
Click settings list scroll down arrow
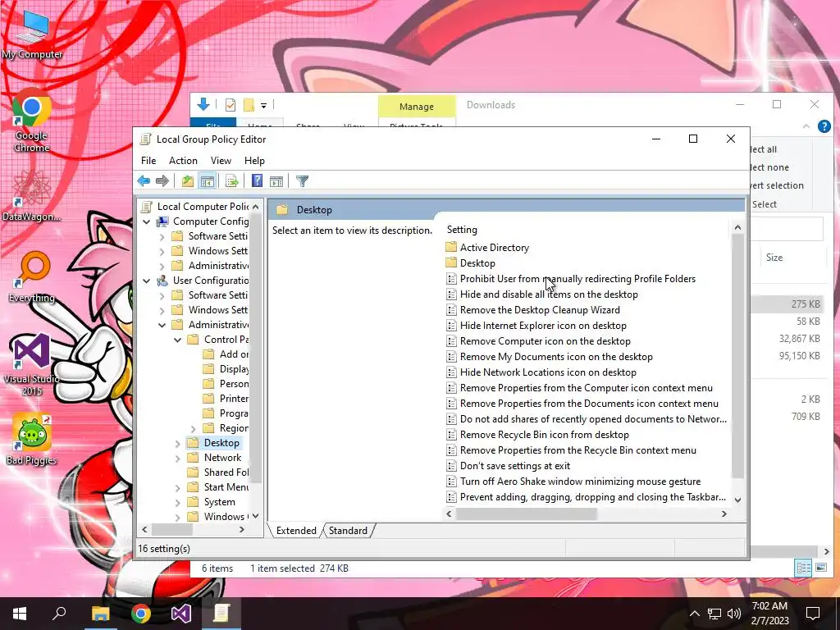737,500
